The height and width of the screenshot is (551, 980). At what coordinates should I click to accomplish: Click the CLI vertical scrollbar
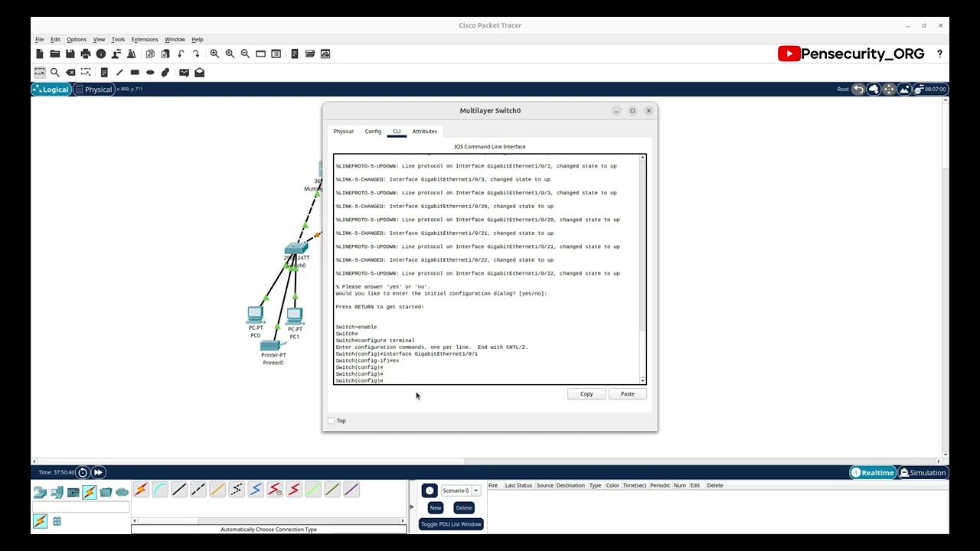click(x=643, y=269)
